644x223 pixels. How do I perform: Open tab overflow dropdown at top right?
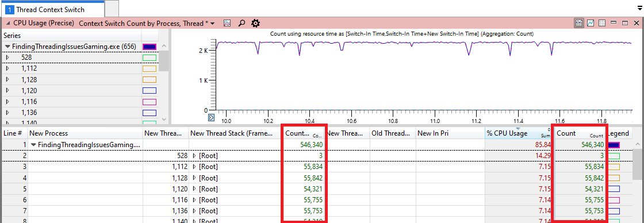pos(639,8)
